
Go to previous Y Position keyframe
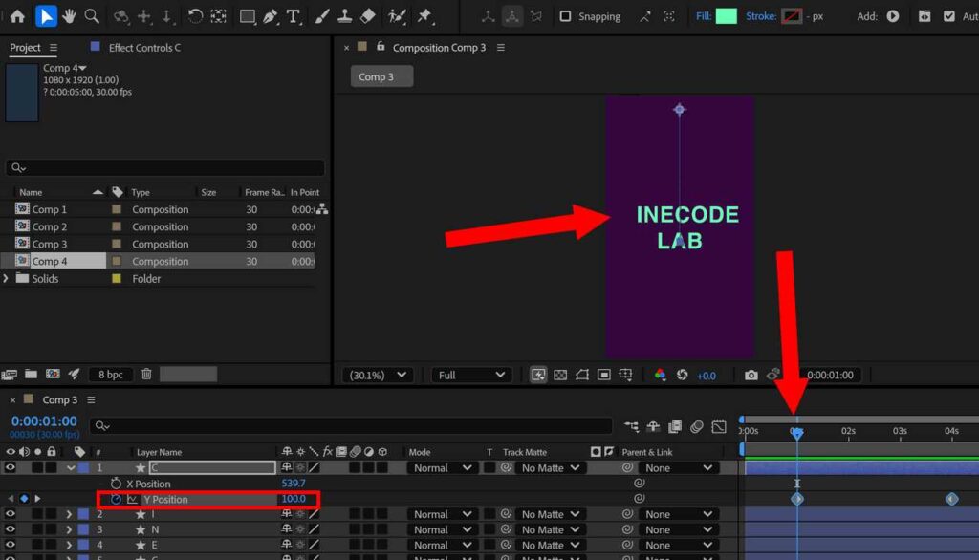[x=11, y=498]
